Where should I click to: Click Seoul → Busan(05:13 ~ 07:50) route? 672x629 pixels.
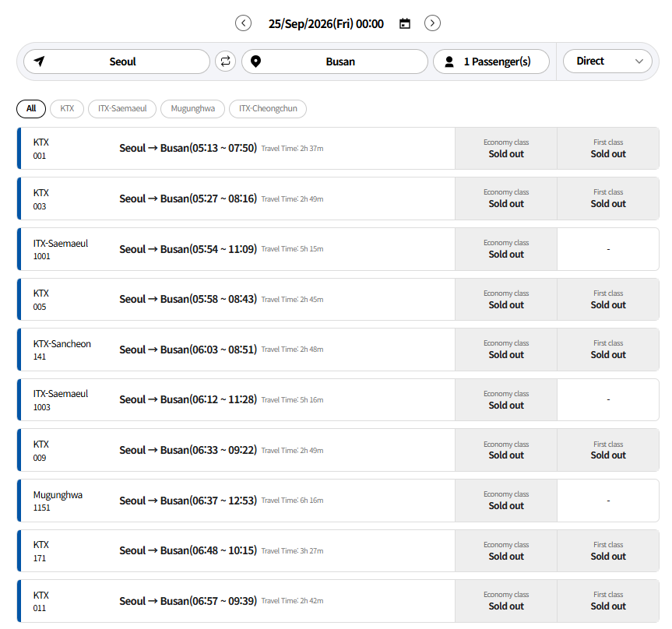188,148
